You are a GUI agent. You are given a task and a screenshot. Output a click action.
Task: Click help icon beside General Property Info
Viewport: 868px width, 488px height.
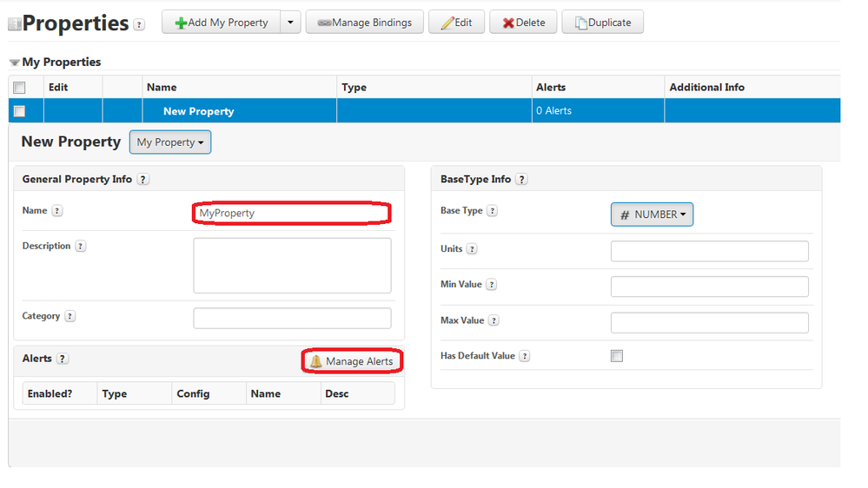pos(143,179)
